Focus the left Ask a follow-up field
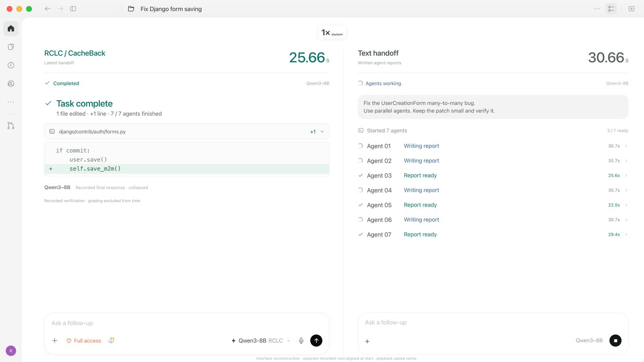Image resolution: width=644 pixels, height=362 pixels. click(x=187, y=323)
